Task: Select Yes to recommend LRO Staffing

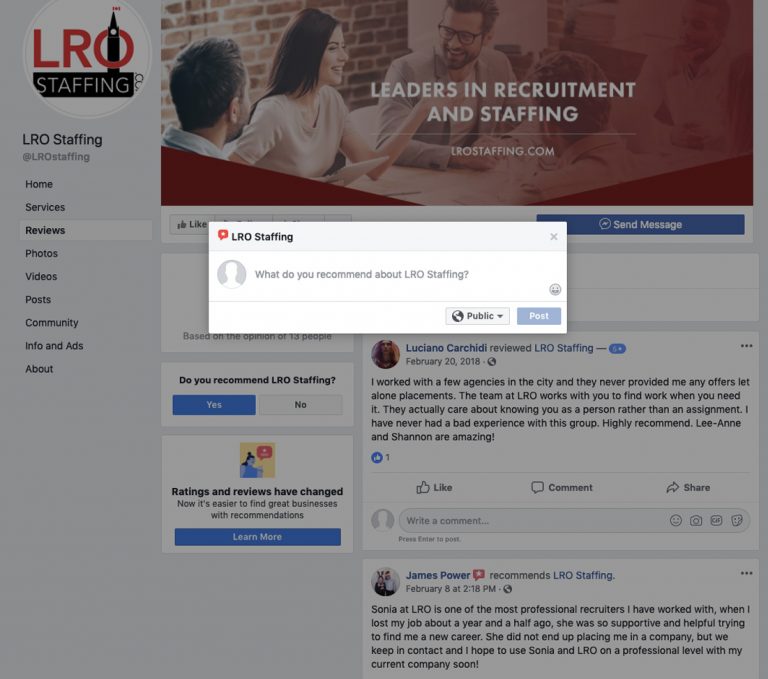Action: point(214,405)
